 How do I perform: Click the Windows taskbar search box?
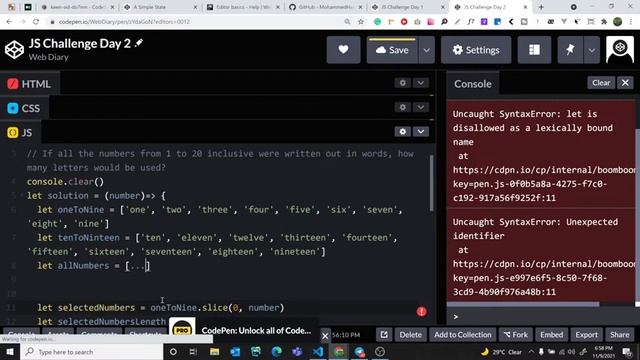point(91,351)
